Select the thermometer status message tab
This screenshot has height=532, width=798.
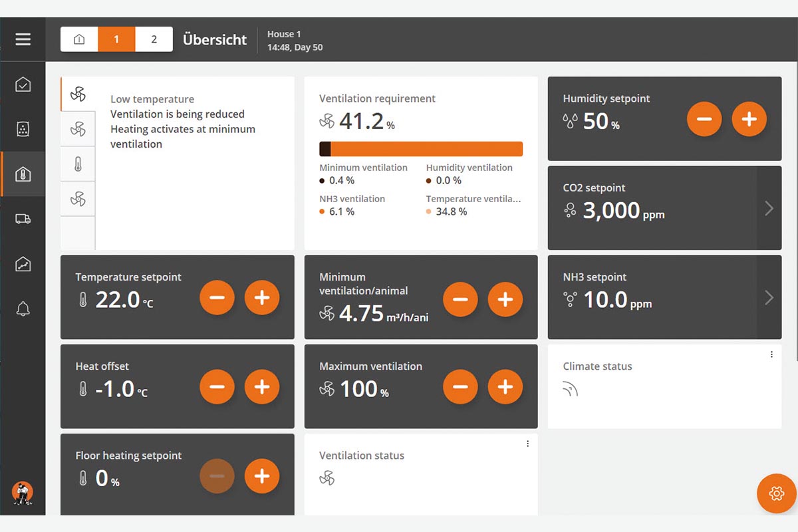pyautogui.click(x=78, y=164)
